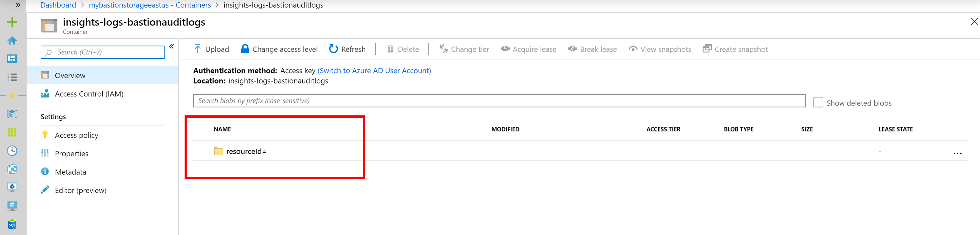The image size is (980, 235).
Task: Open the Access policy settings item
Action: tap(76, 135)
